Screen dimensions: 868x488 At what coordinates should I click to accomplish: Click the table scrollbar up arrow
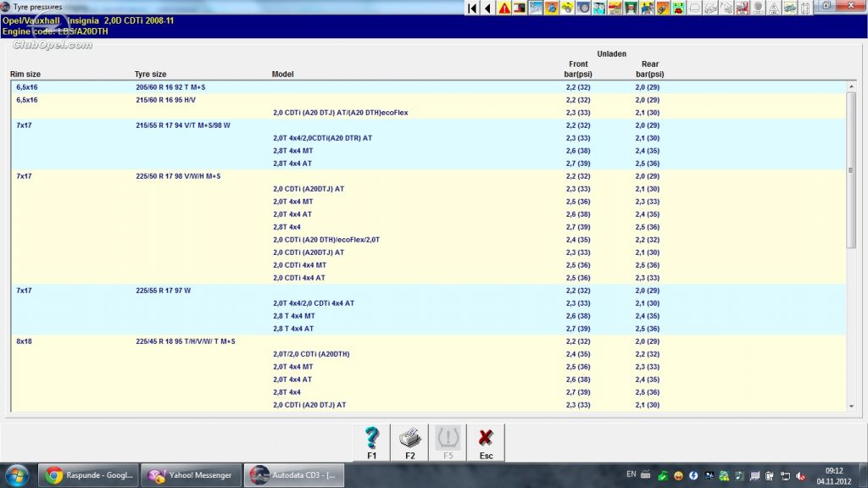pyautogui.click(x=851, y=87)
